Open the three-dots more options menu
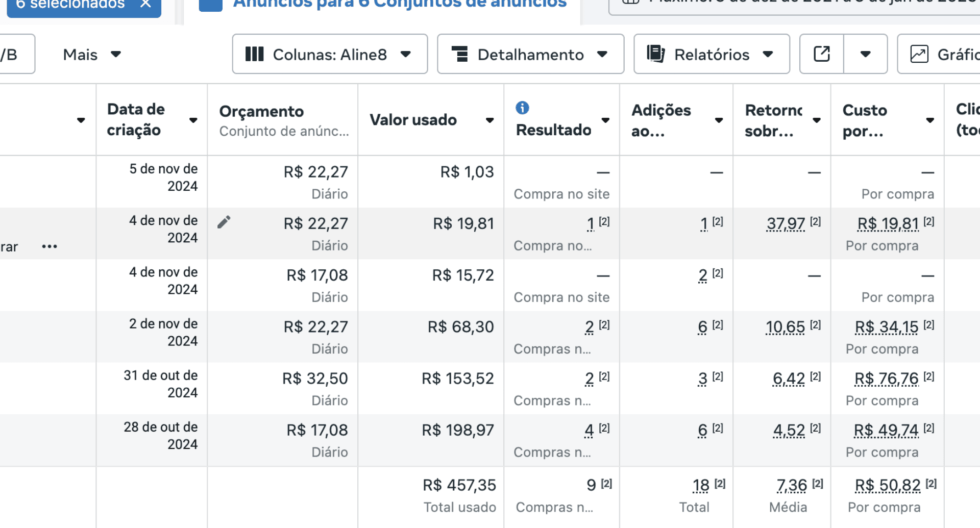 [x=50, y=246]
